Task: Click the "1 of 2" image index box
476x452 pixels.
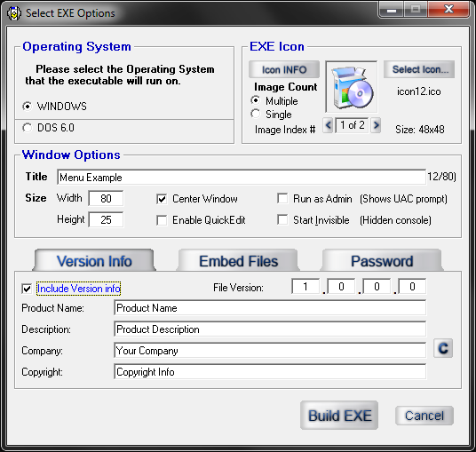Action: point(352,125)
